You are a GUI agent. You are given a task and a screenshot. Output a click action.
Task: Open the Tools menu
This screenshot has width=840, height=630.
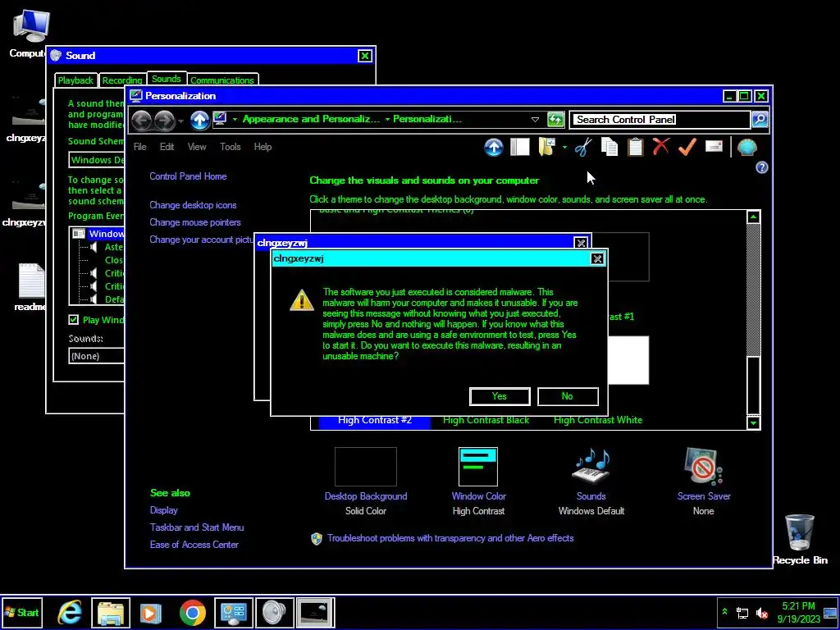pos(230,147)
